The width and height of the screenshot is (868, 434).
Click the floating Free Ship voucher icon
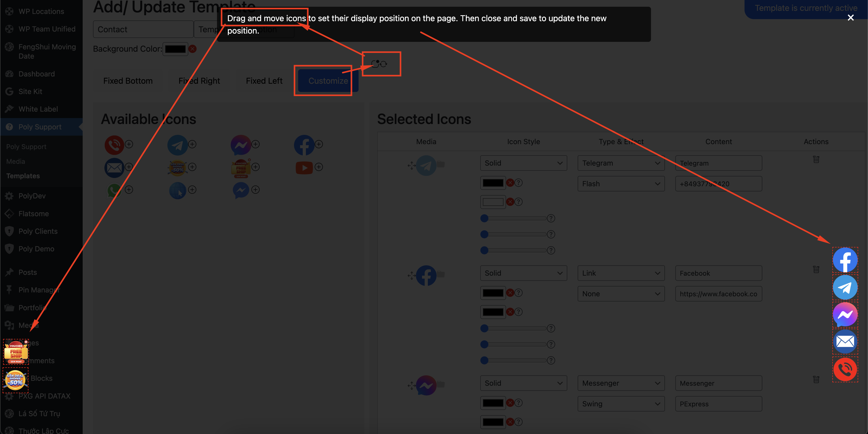(x=16, y=352)
